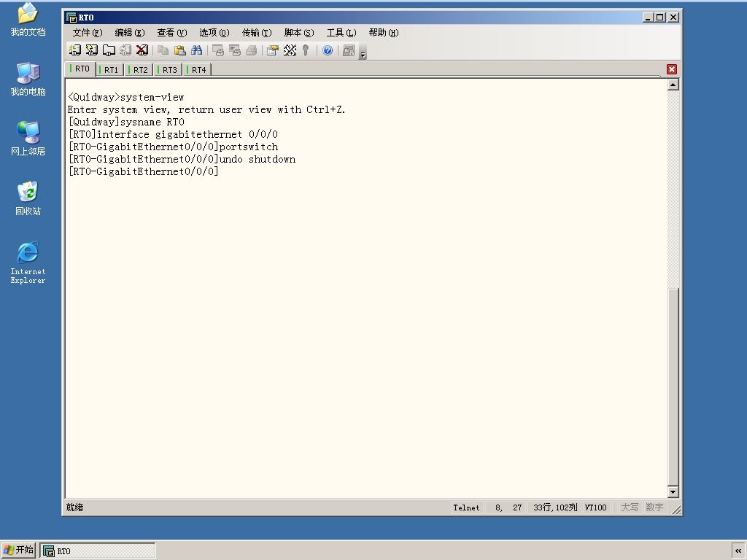Switch to the RT3 session tab

point(169,69)
